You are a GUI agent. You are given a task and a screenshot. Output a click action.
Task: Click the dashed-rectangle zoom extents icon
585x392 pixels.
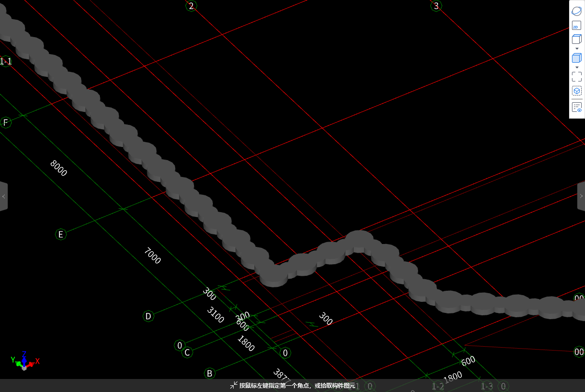(x=576, y=77)
